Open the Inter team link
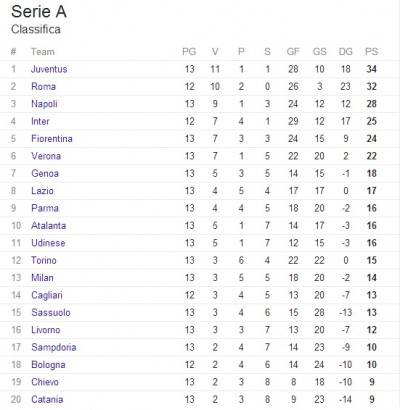 coord(40,121)
